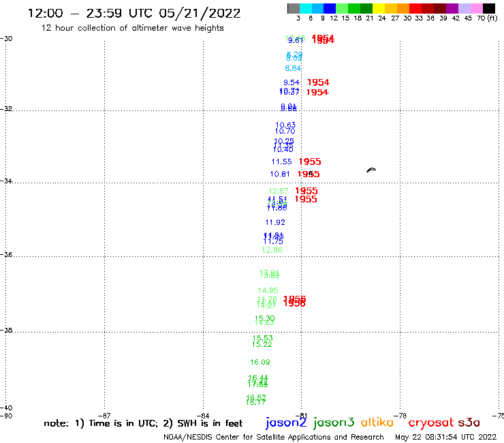This screenshot has height=443, width=504.
Task: Click the -84 longitude axis label
Action: (203, 416)
